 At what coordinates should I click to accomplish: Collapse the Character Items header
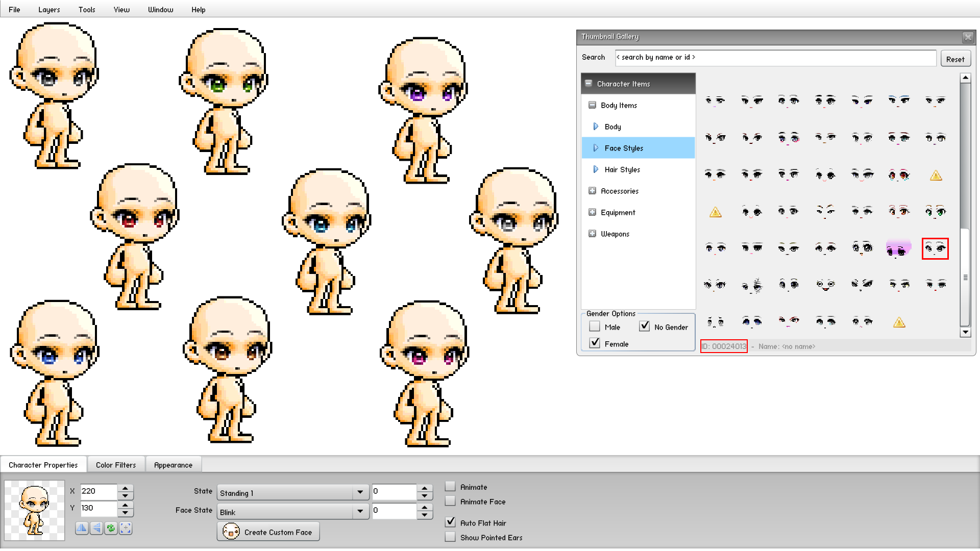[x=589, y=83]
